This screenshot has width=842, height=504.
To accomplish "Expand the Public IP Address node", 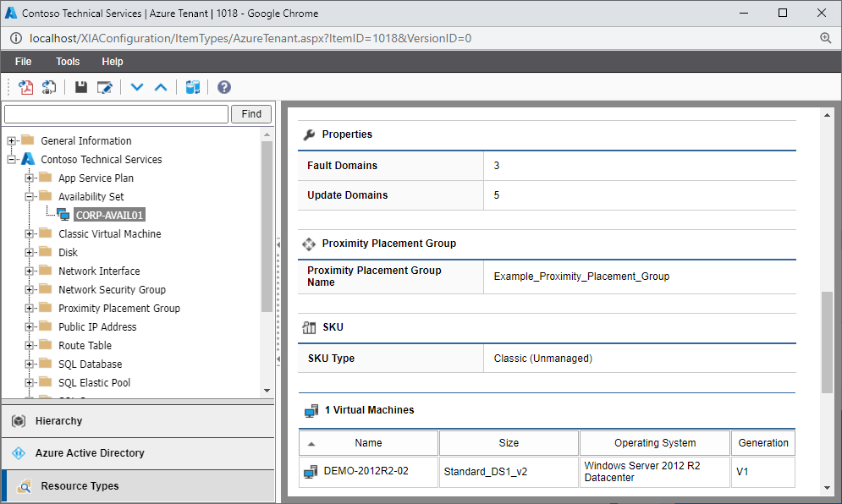I will click(29, 327).
